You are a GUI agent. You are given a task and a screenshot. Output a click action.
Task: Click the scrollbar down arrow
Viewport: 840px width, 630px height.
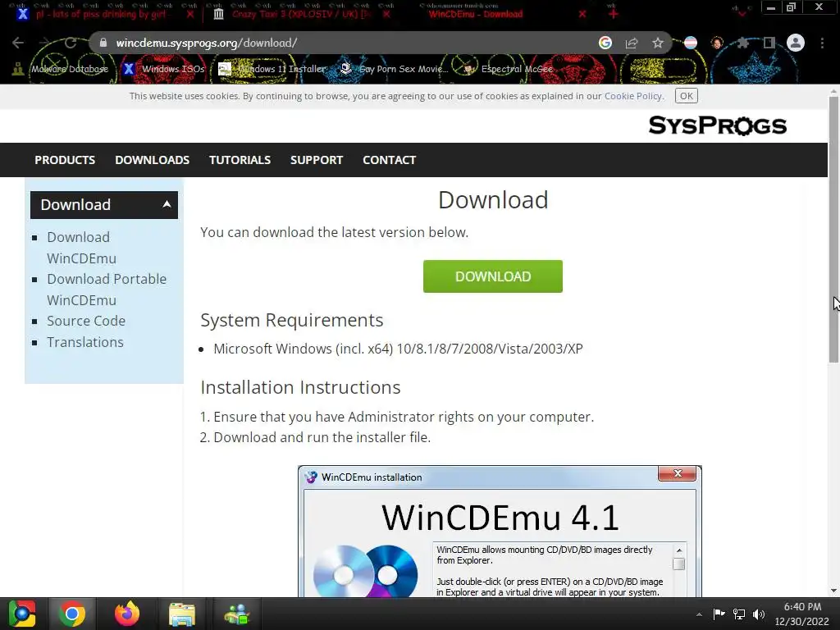[833, 591]
